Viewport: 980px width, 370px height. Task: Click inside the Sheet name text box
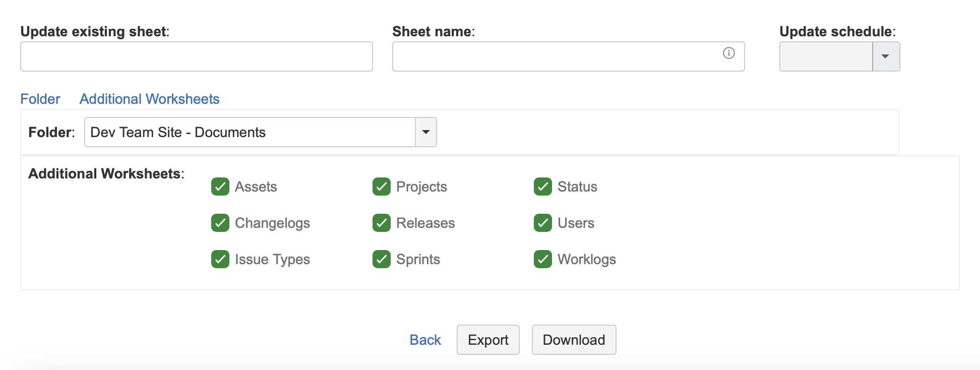[555, 56]
